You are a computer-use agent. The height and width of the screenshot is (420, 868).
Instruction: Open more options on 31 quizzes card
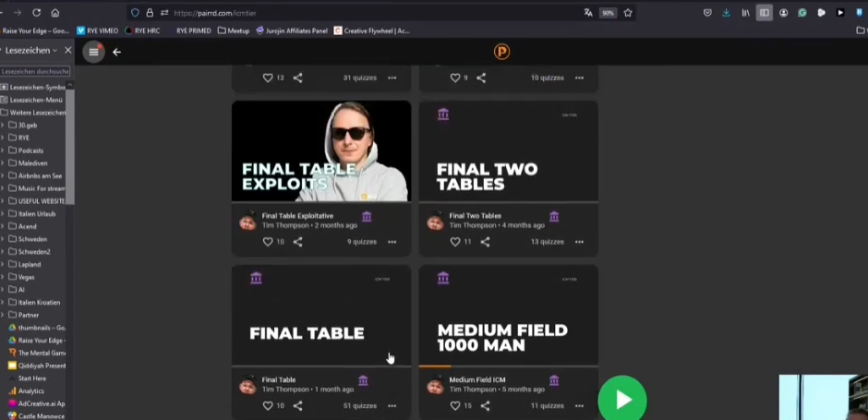(x=392, y=78)
